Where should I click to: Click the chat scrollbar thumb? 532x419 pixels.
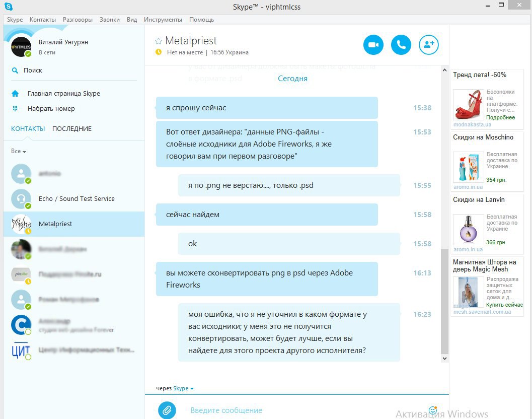point(444,301)
